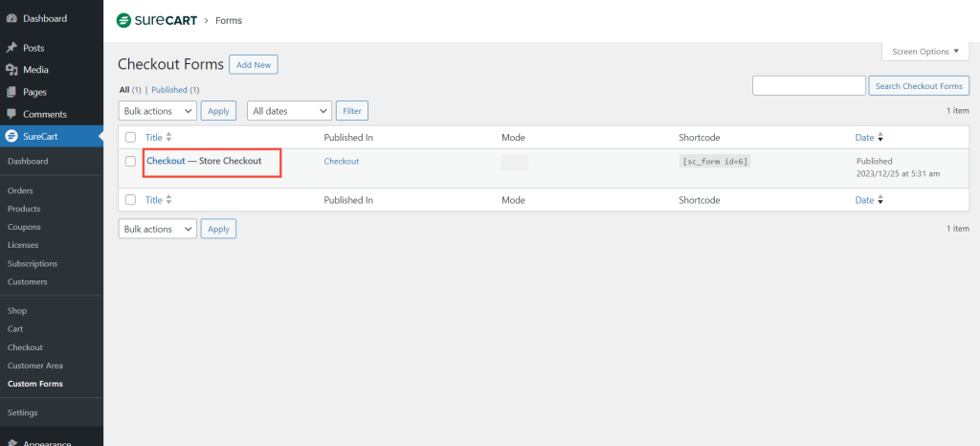Open the All dates filter dropdown
The image size is (980, 446).
tap(289, 111)
